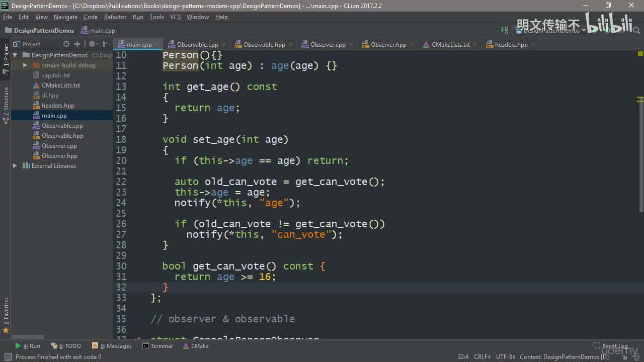Close the main.cpp editor tab
This screenshot has width=644, height=362.
156,45
